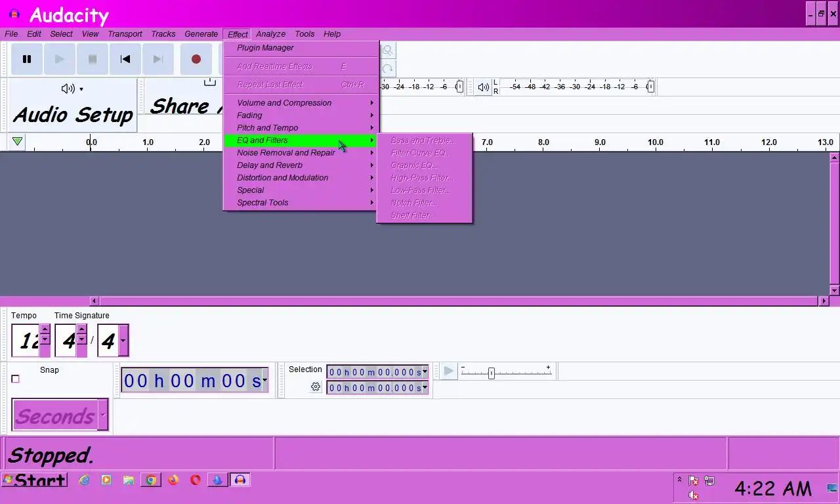Open the Tools menu
The width and height of the screenshot is (840, 504).
[304, 34]
